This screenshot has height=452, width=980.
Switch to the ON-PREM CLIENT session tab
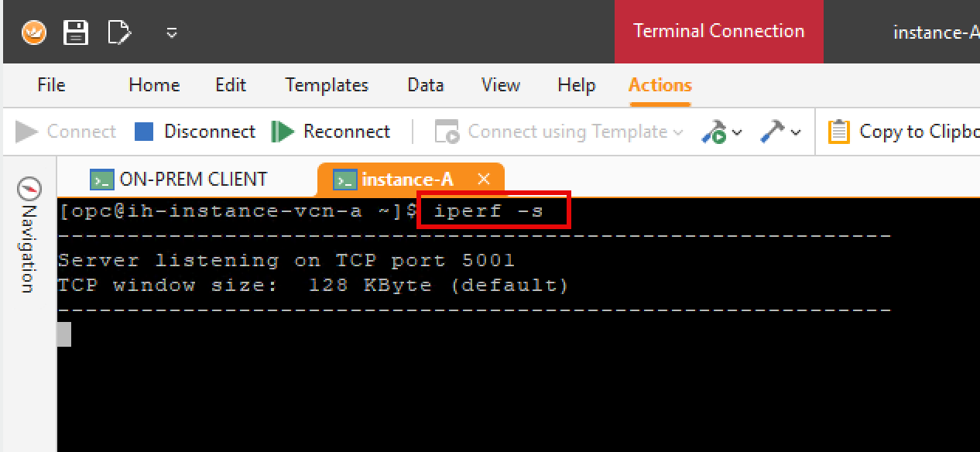click(x=180, y=180)
